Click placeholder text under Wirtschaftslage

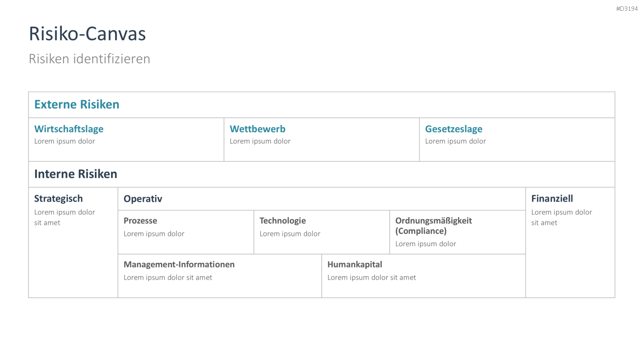click(x=64, y=141)
